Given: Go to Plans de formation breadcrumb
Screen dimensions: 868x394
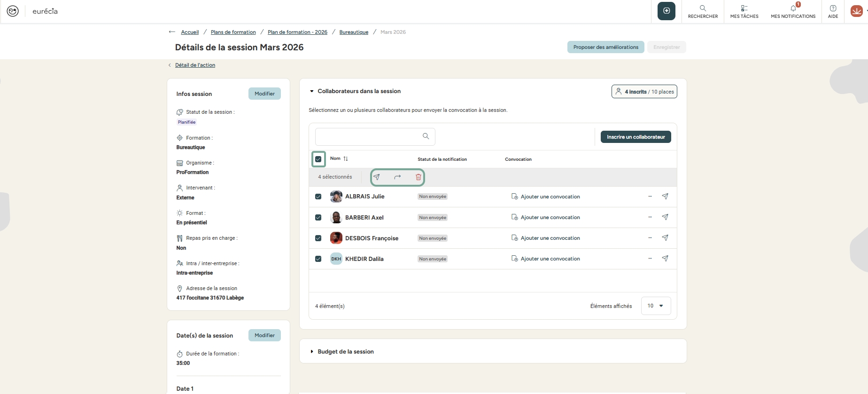Looking at the screenshot, I should click(233, 32).
